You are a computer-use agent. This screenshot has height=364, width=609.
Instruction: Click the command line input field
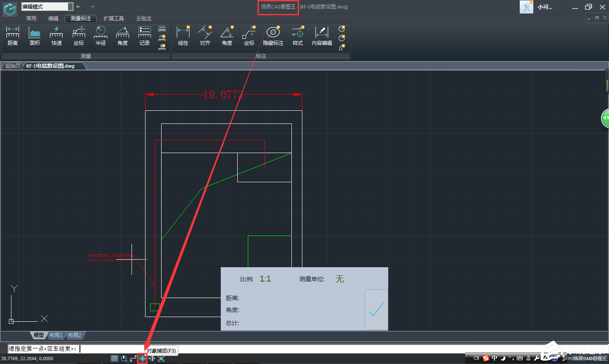tap(308, 349)
